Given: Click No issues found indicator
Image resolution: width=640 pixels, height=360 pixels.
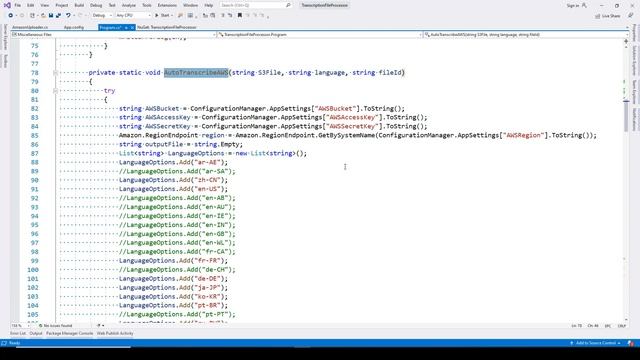Looking at the screenshot, I should pos(55,326).
